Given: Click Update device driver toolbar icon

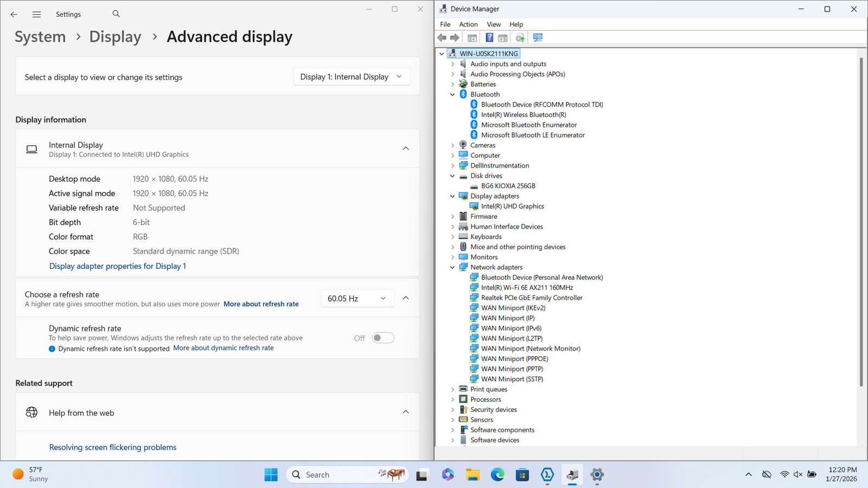Looking at the screenshot, I should pos(520,37).
